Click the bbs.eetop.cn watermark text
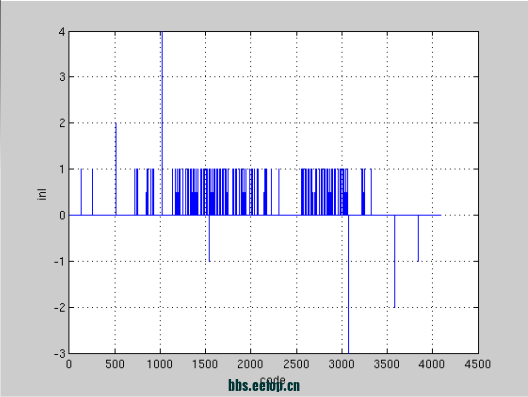The height and width of the screenshot is (397, 528). [x=264, y=386]
